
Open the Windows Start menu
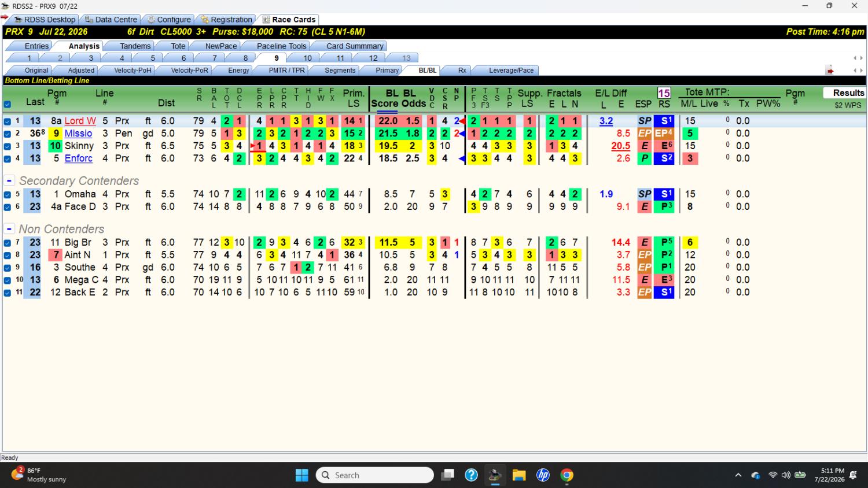(x=302, y=475)
